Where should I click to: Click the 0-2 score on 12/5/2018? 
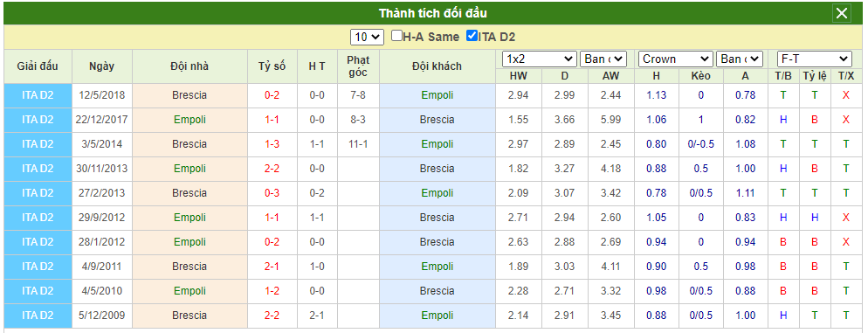click(272, 95)
